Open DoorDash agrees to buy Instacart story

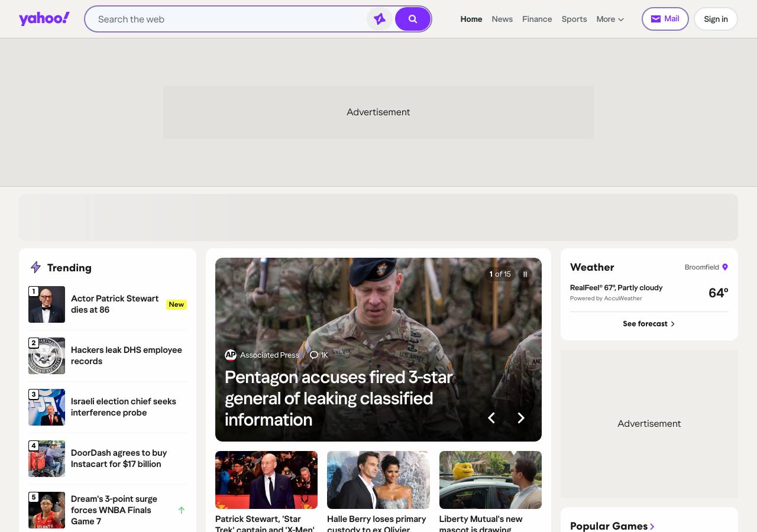click(x=119, y=458)
